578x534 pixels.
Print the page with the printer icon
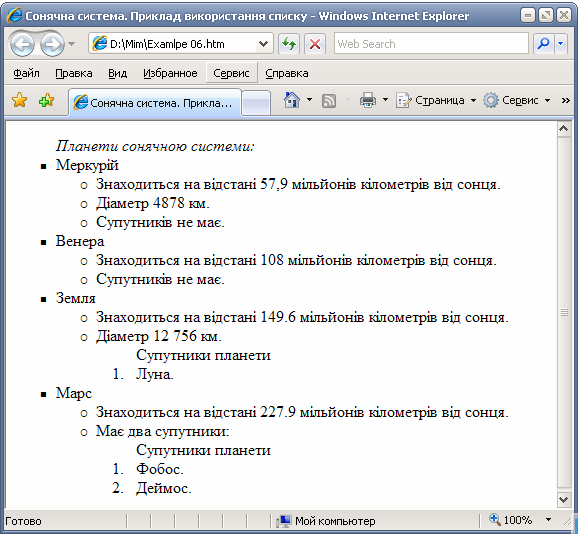click(368, 100)
